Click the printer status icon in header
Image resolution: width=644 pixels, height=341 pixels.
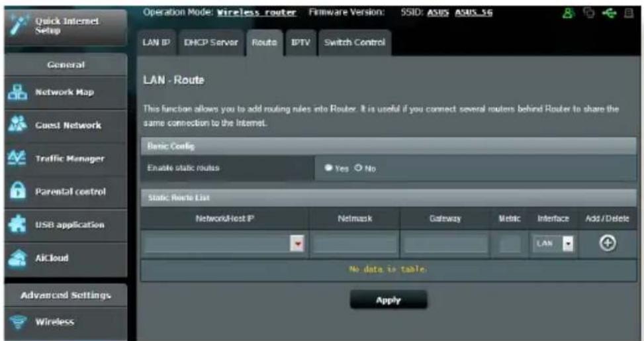click(x=629, y=13)
